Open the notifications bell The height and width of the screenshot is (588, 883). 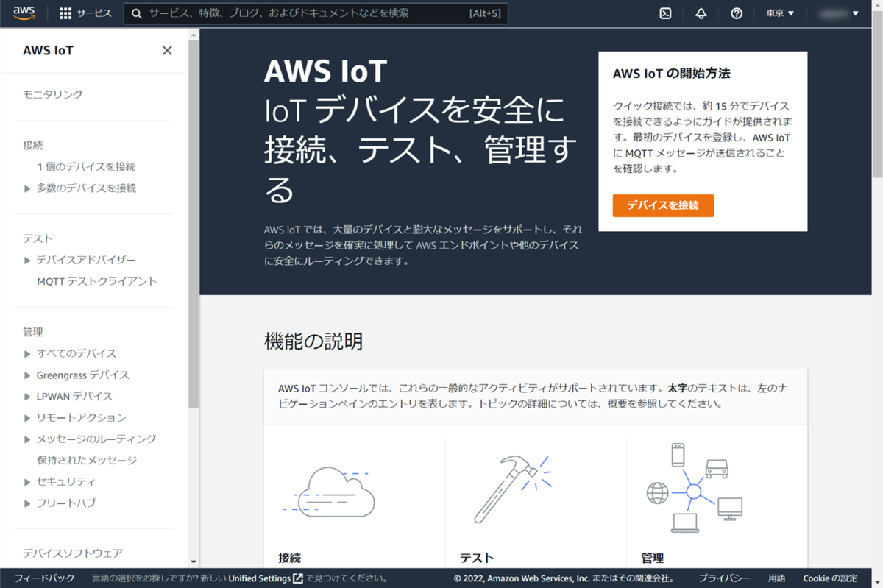point(701,13)
